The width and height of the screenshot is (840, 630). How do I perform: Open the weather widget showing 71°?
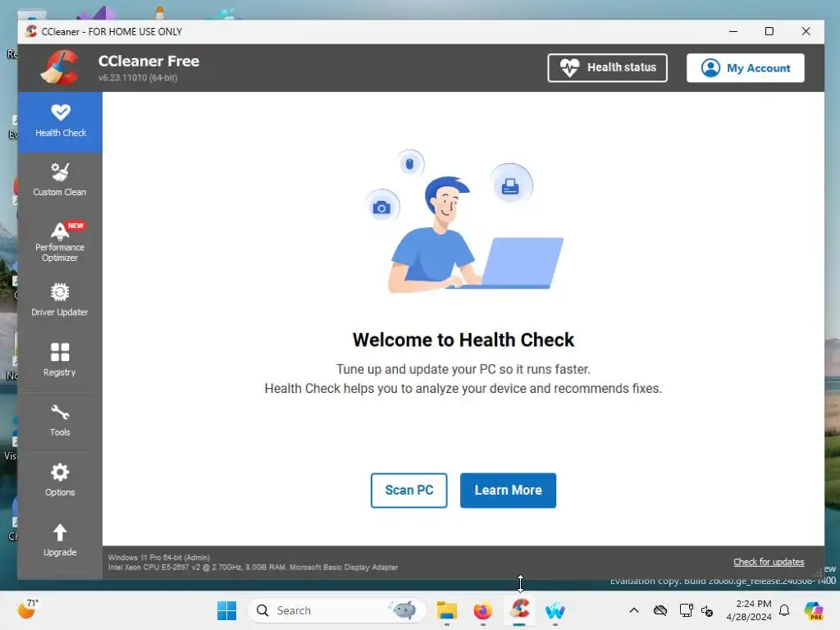(x=28, y=609)
